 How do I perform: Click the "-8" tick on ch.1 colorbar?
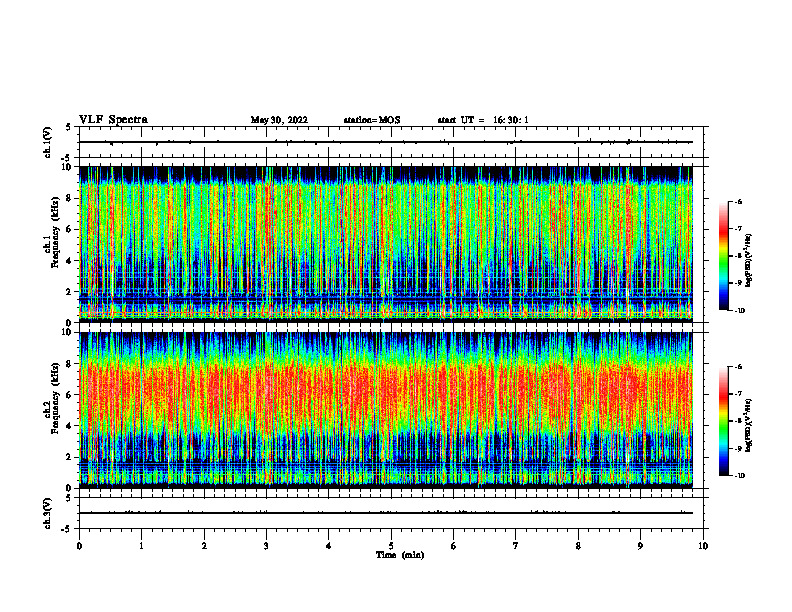(x=738, y=256)
